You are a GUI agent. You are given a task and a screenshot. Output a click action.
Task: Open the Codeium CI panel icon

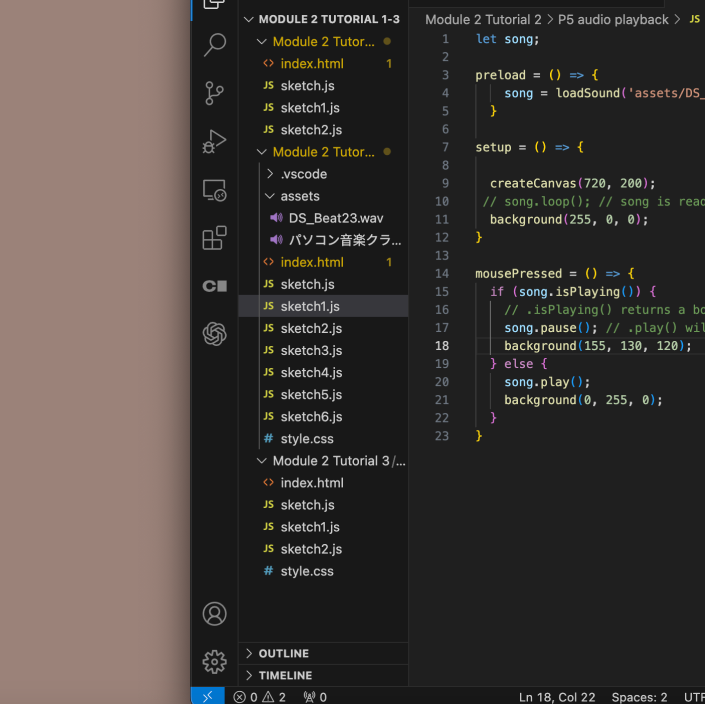point(214,286)
